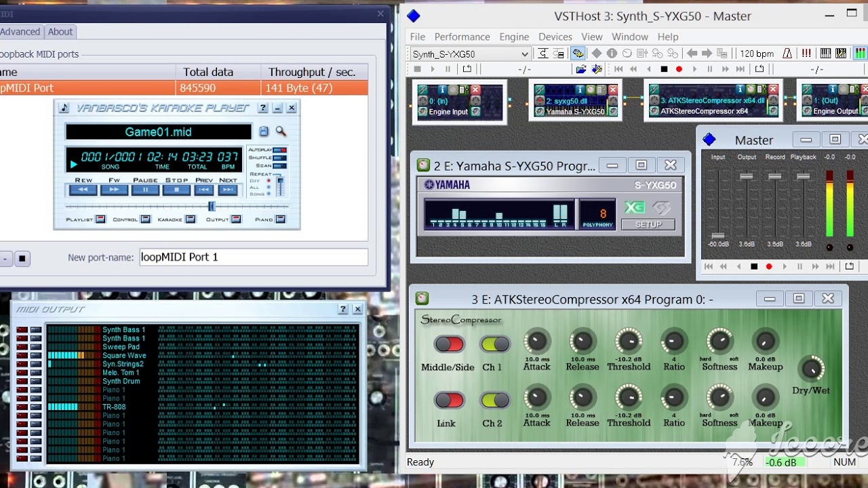Toggle the Ch 1 switch in StereoCompressor
This screenshot has width=868, height=488.
[x=494, y=344]
